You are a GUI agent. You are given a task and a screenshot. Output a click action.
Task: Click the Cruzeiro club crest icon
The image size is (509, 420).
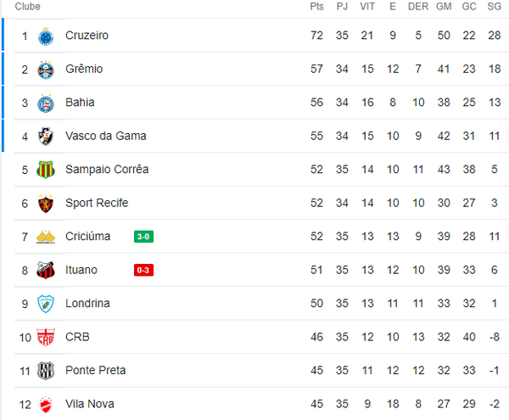46,36
